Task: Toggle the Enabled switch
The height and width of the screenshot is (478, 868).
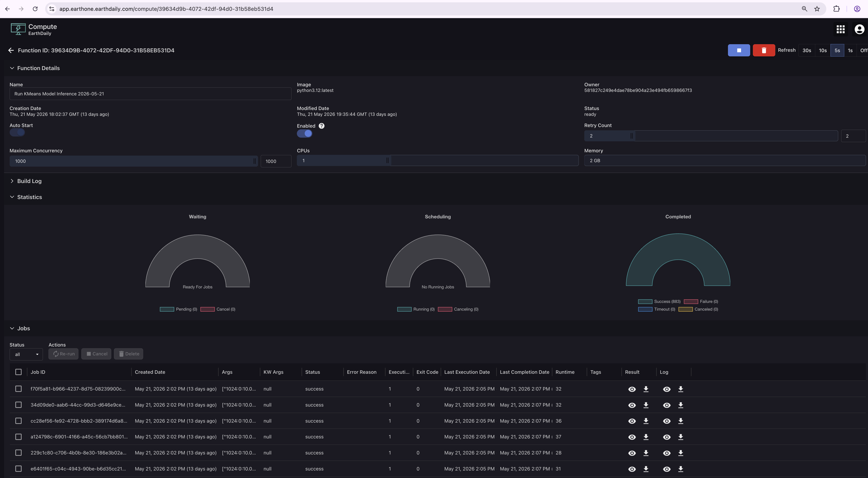Action: point(305,133)
